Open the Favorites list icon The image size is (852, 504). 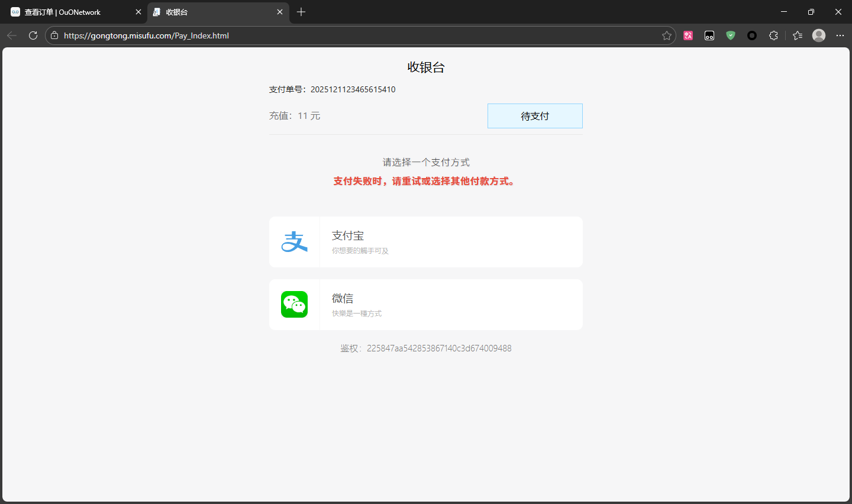click(x=798, y=35)
